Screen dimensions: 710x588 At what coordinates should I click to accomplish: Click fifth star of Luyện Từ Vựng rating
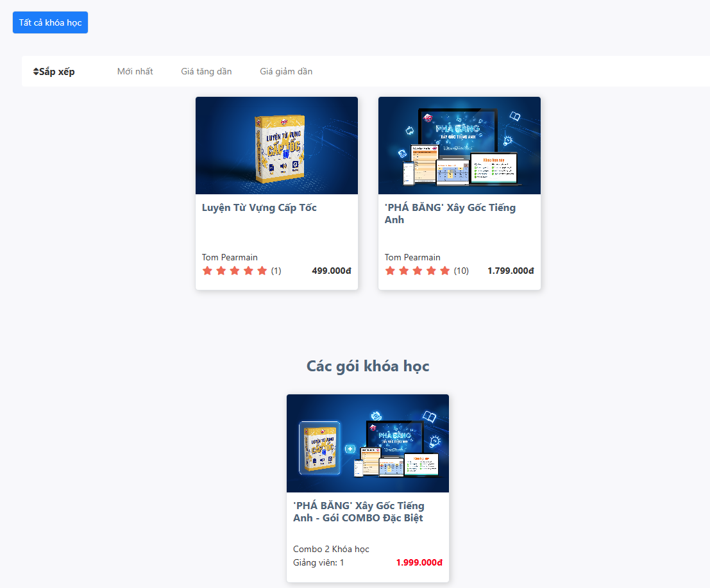262,271
